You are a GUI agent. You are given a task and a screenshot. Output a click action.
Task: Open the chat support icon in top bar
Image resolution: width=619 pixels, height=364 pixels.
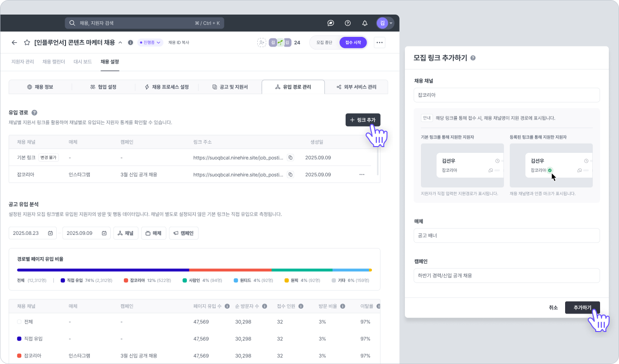tap(331, 23)
